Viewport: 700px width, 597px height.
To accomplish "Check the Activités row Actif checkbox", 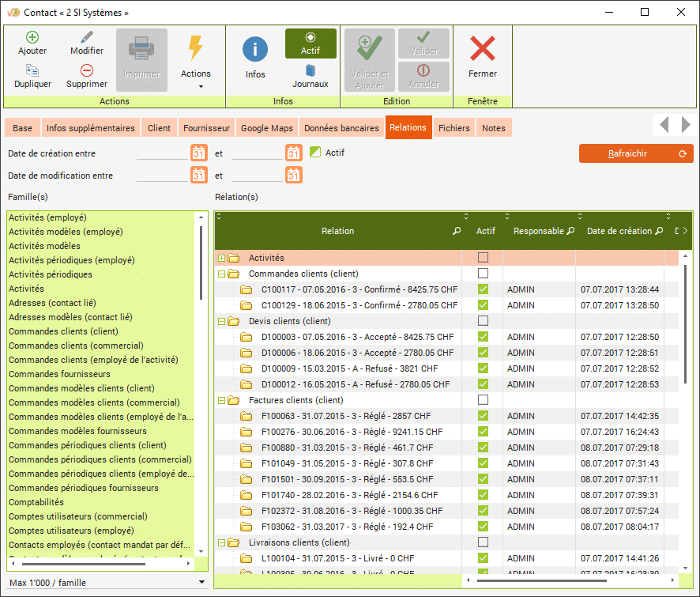I will coord(483,258).
